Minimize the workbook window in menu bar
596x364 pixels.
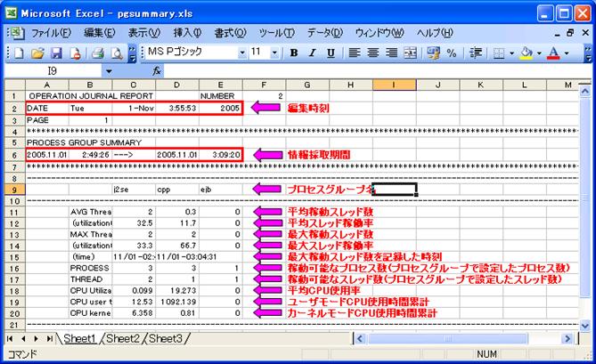tap(557, 33)
